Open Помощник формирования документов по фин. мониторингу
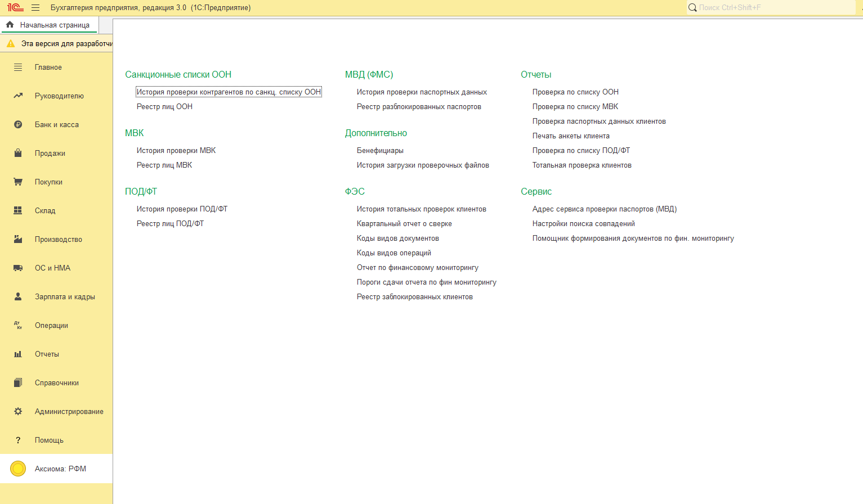 pos(633,238)
